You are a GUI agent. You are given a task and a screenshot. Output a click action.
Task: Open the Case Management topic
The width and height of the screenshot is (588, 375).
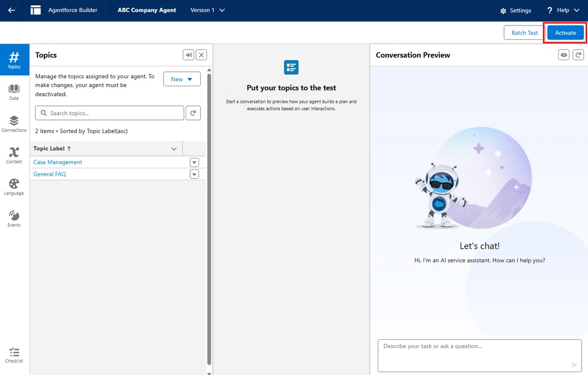[x=58, y=162]
